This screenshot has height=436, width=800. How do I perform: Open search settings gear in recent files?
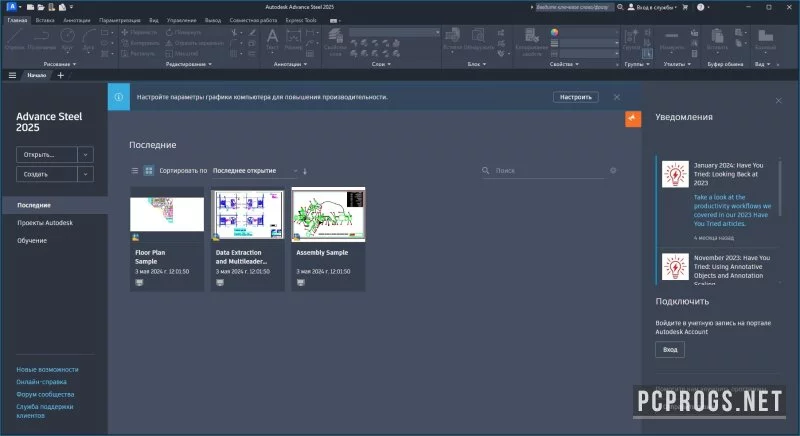point(613,170)
